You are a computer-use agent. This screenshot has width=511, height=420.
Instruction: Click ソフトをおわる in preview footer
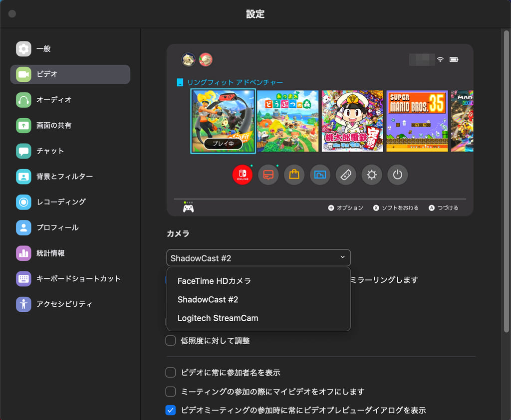pyautogui.click(x=396, y=208)
